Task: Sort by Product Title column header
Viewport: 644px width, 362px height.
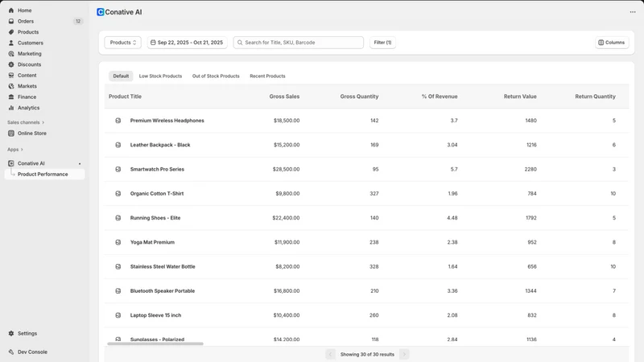Action: pos(125,97)
